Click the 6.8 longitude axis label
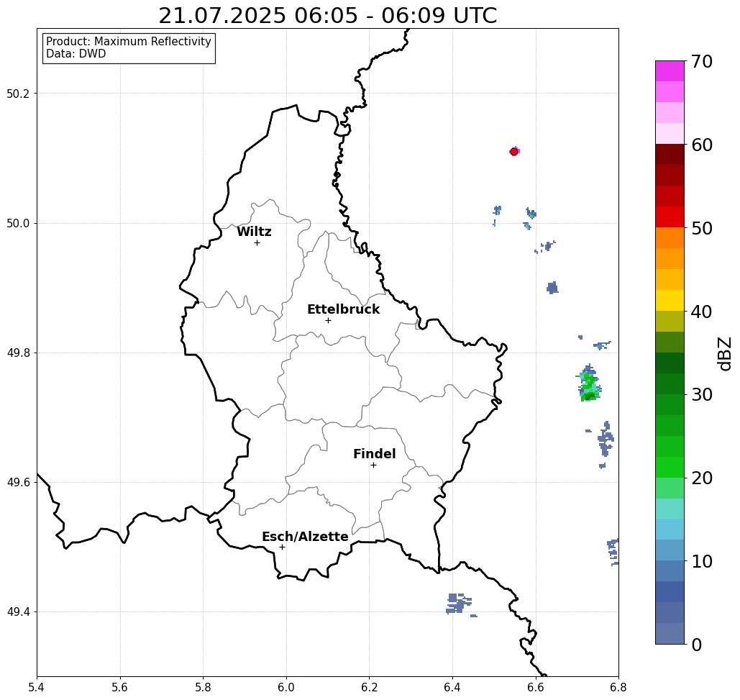The width and height of the screenshot is (740, 700). click(618, 688)
